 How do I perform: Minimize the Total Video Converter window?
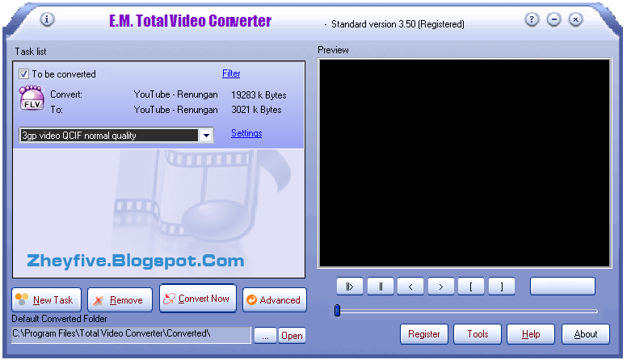click(x=553, y=19)
